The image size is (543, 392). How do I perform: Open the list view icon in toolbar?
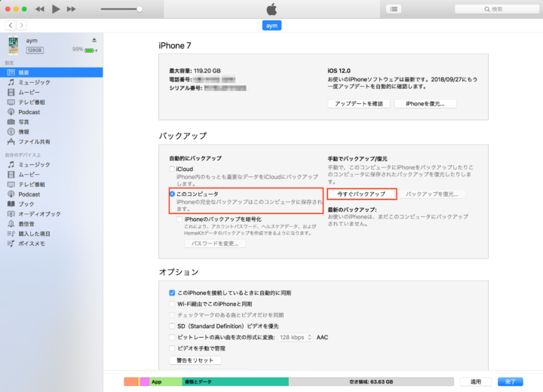[394, 9]
